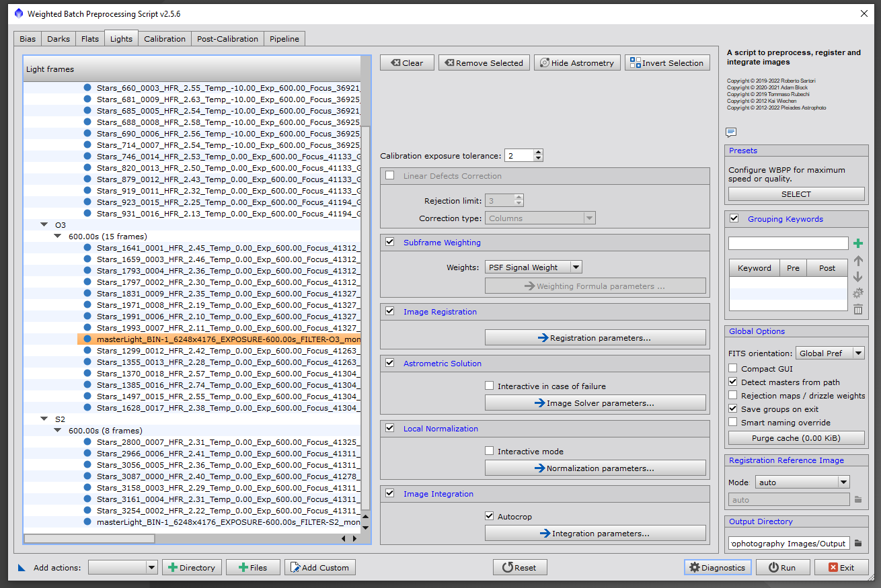Screen dimensions: 881x588
Task: Switch to the Calibration tab
Action: pyautogui.click(x=165, y=39)
